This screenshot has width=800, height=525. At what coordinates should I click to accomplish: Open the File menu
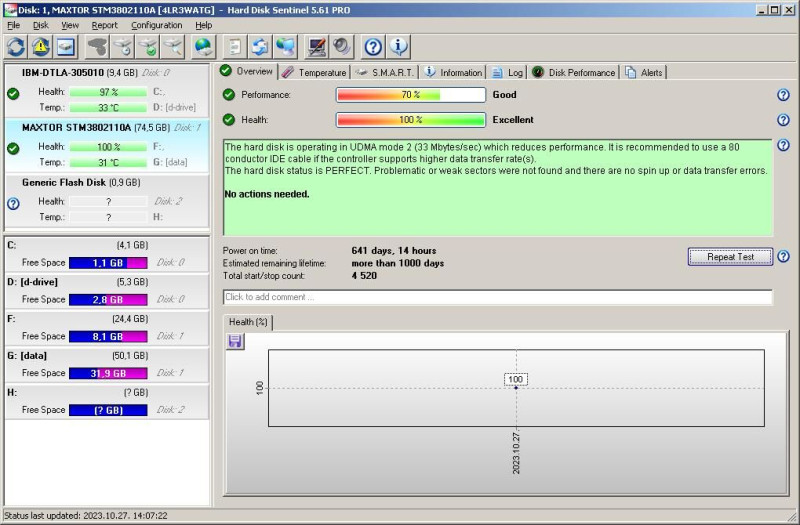coord(13,25)
